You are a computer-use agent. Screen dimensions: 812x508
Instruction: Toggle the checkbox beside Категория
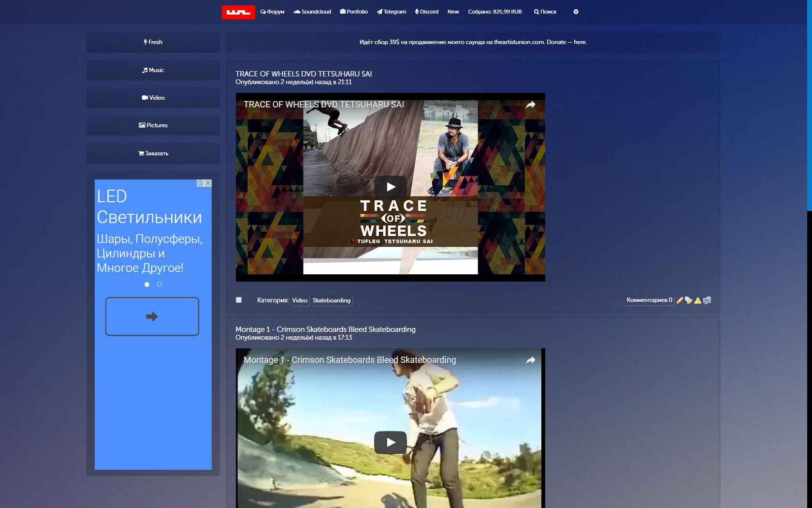coord(239,300)
